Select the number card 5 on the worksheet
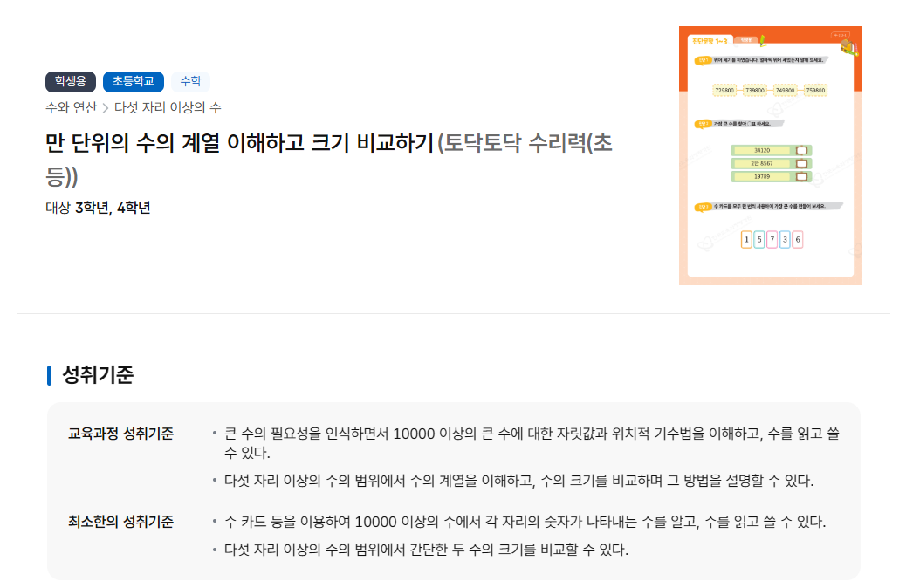Viewport: 906px width, 588px height. pos(759,238)
